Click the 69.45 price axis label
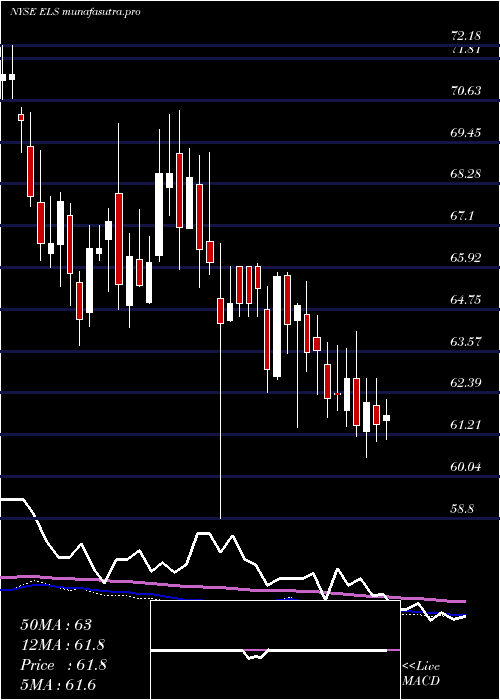500x700 pixels. click(x=466, y=133)
